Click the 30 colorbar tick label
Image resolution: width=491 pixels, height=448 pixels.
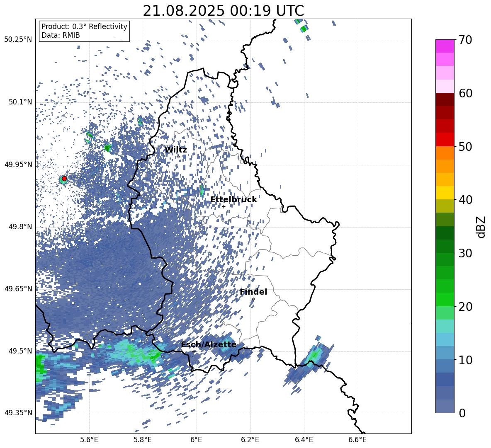coord(465,253)
